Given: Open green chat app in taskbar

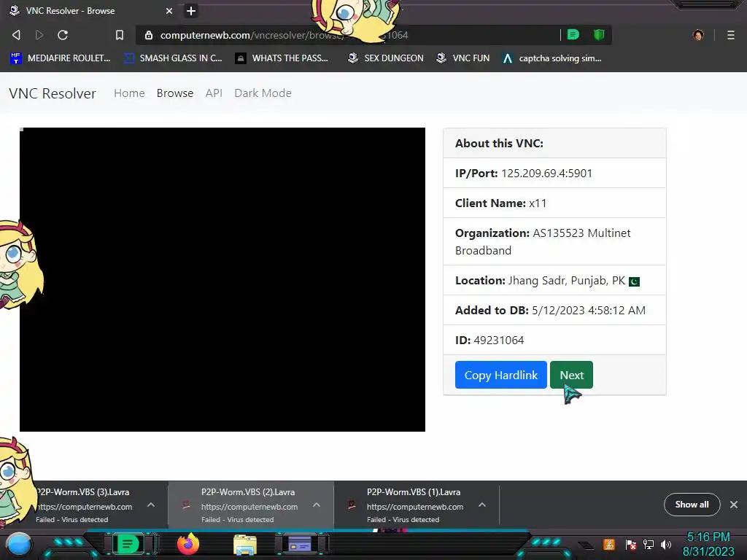Looking at the screenshot, I should pyautogui.click(x=128, y=544).
